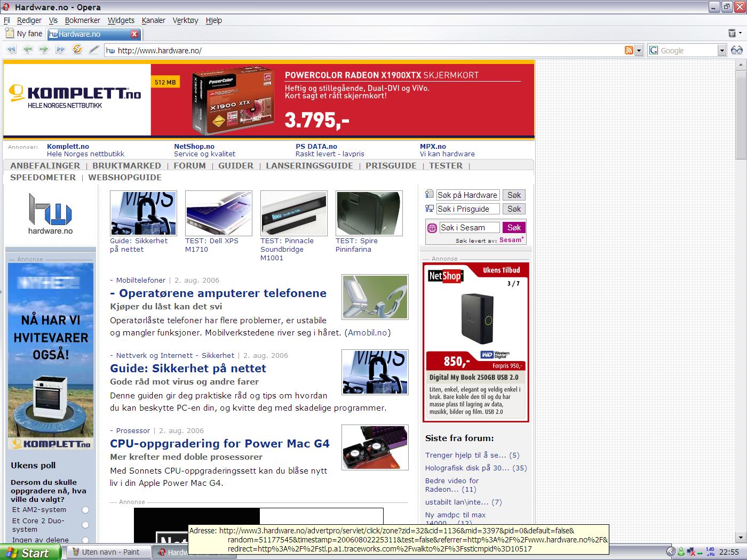Click the hw favicon in address bar
Screen dimensions: 747x560
coord(110,51)
